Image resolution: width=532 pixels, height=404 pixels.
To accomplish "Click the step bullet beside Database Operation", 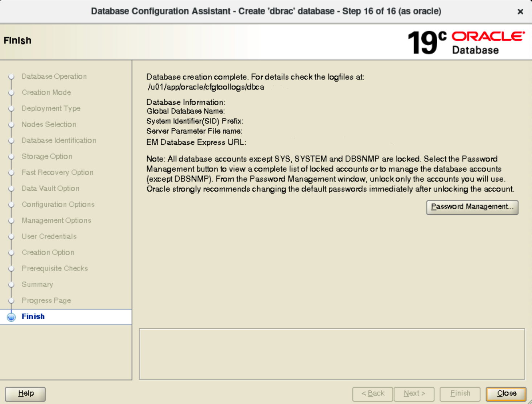I will (11, 77).
